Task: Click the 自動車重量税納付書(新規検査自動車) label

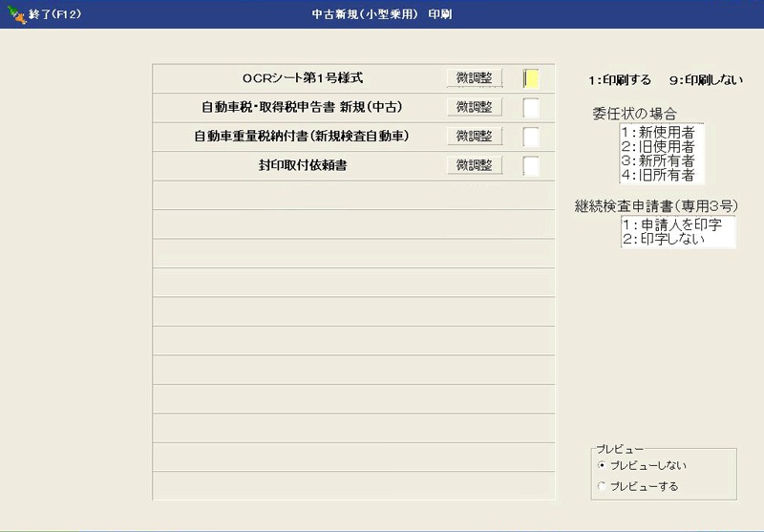Action: 302,137
